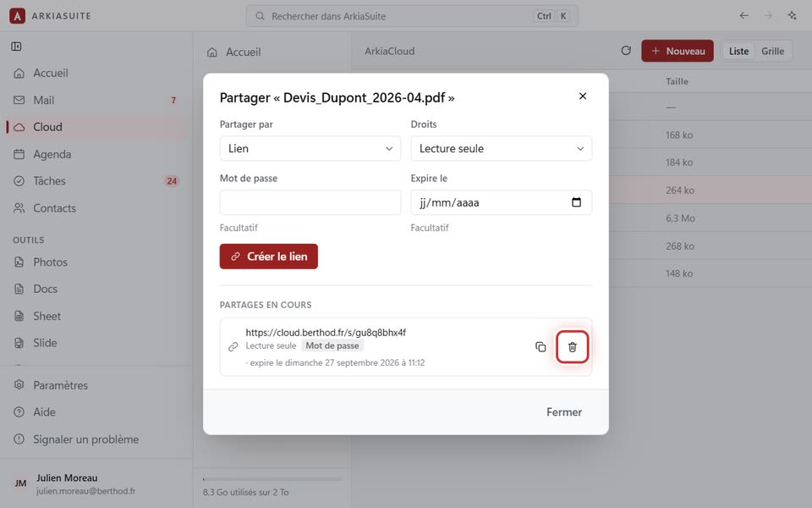Click the Mail unread badge 7
The height and width of the screenshot is (508, 812).
pos(173,100)
